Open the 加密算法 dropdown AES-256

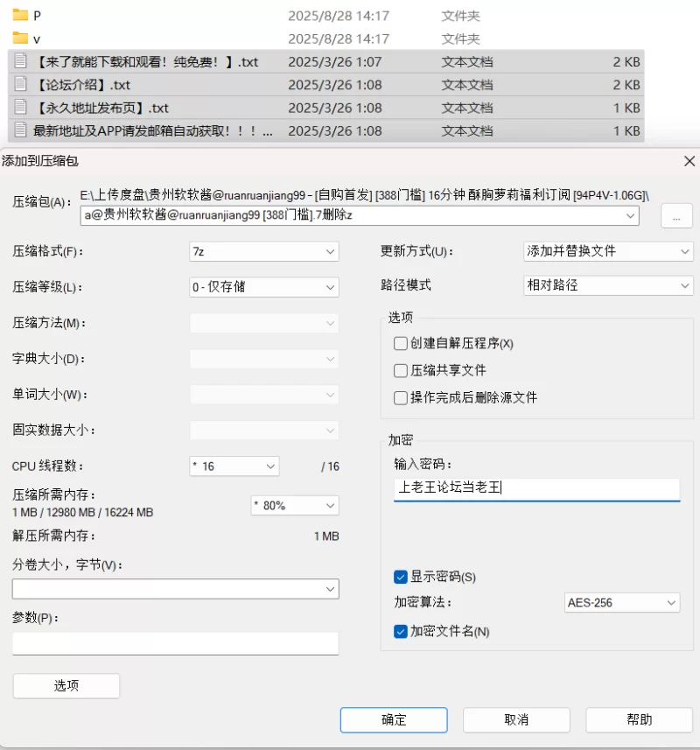pos(621,603)
